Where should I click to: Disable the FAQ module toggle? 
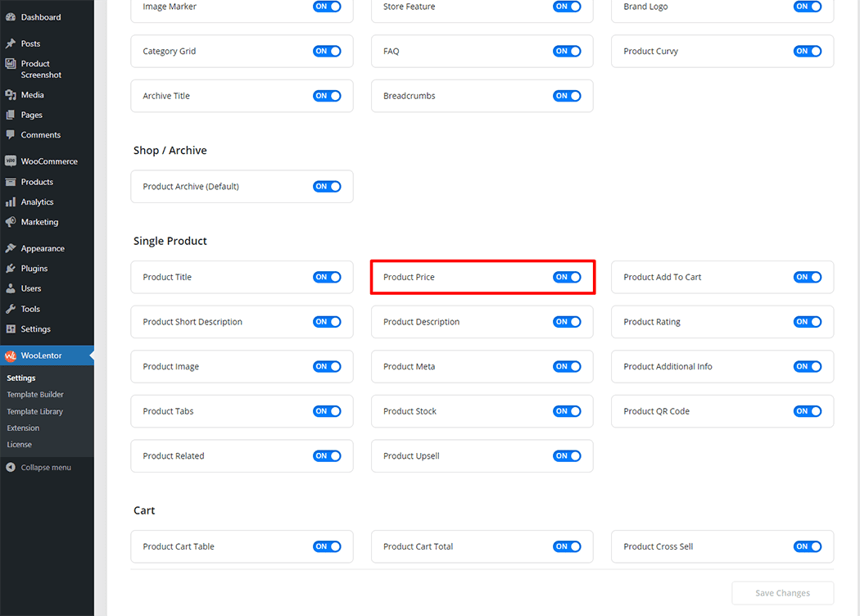click(x=567, y=51)
